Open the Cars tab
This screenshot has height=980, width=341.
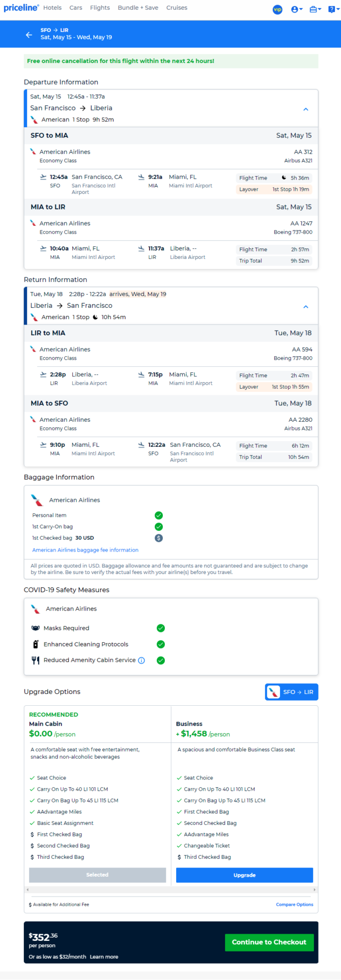coord(76,8)
